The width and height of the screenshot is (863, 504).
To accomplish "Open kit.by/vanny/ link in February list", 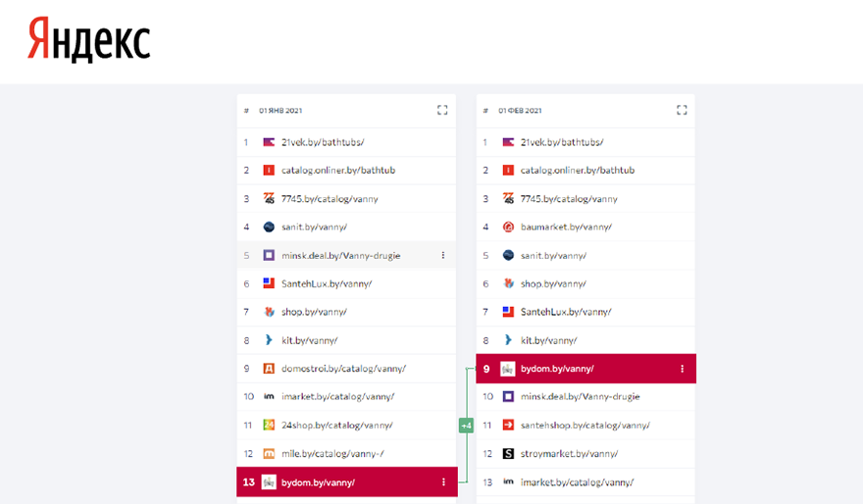I will click(x=548, y=340).
